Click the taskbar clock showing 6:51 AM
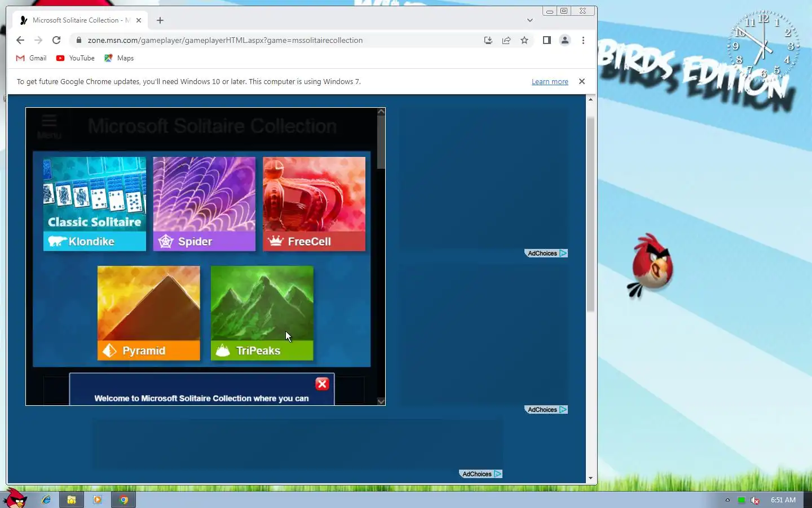 (x=783, y=500)
